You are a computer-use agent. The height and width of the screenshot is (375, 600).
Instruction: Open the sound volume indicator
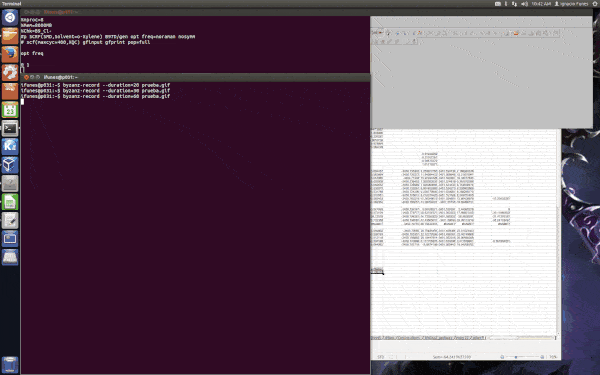[x=524, y=4]
